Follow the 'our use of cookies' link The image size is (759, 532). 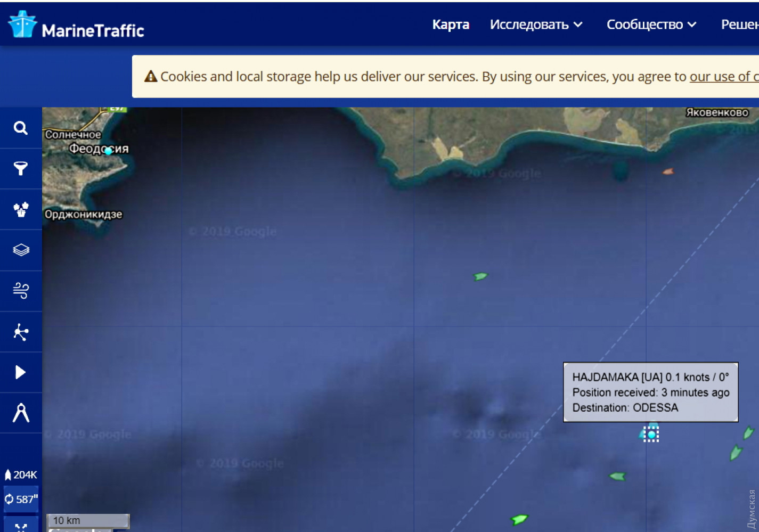point(723,77)
